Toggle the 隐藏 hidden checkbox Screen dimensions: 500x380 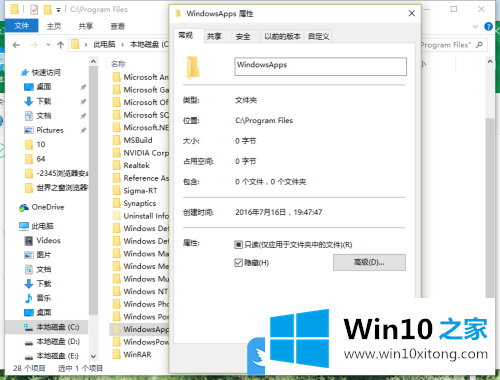(x=238, y=263)
